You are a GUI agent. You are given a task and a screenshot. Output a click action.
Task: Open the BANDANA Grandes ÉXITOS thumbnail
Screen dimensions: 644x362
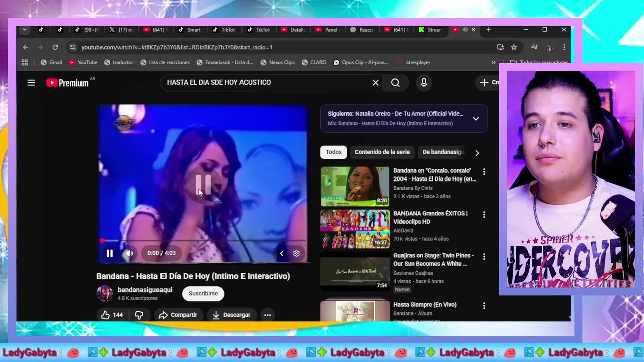(x=355, y=229)
